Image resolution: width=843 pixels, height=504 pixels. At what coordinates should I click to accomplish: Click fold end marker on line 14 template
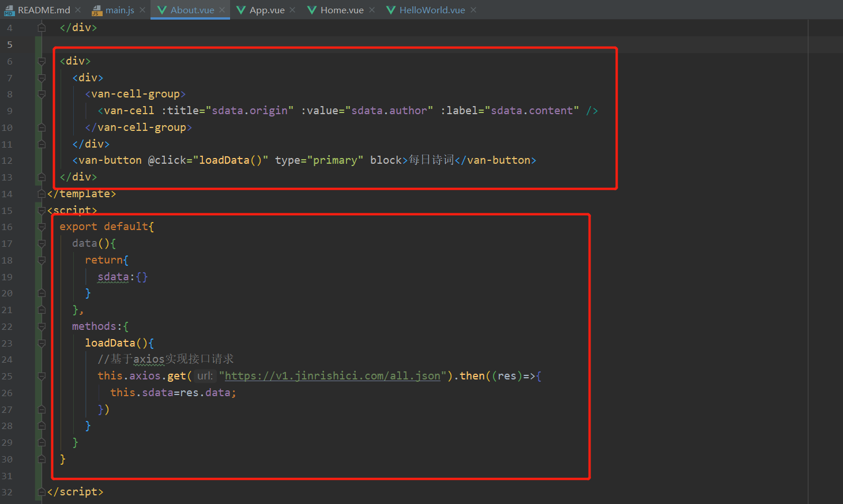(x=42, y=194)
